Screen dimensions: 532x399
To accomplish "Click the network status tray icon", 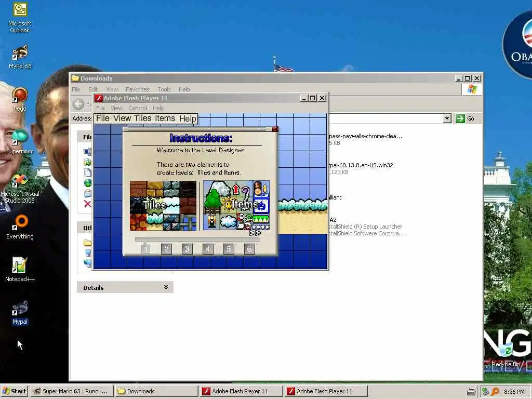I will [x=485, y=392].
